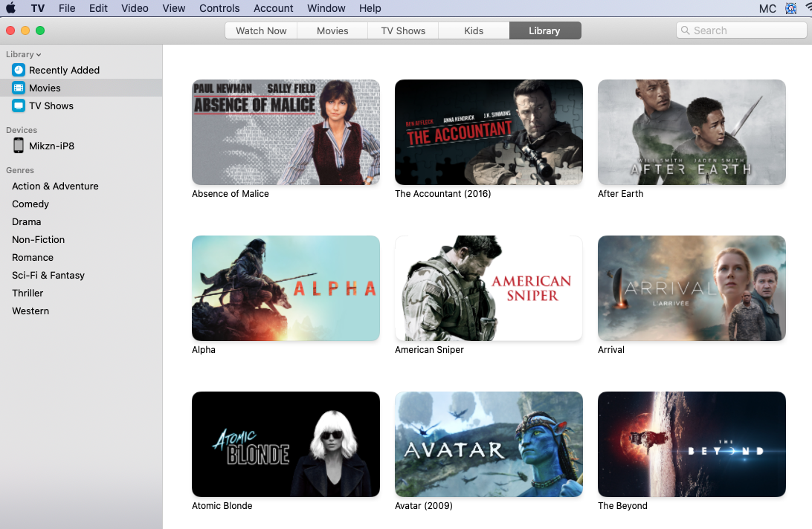
Task: Filter by Sci-Fi & Fantasy genre
Action: point(48,276)
